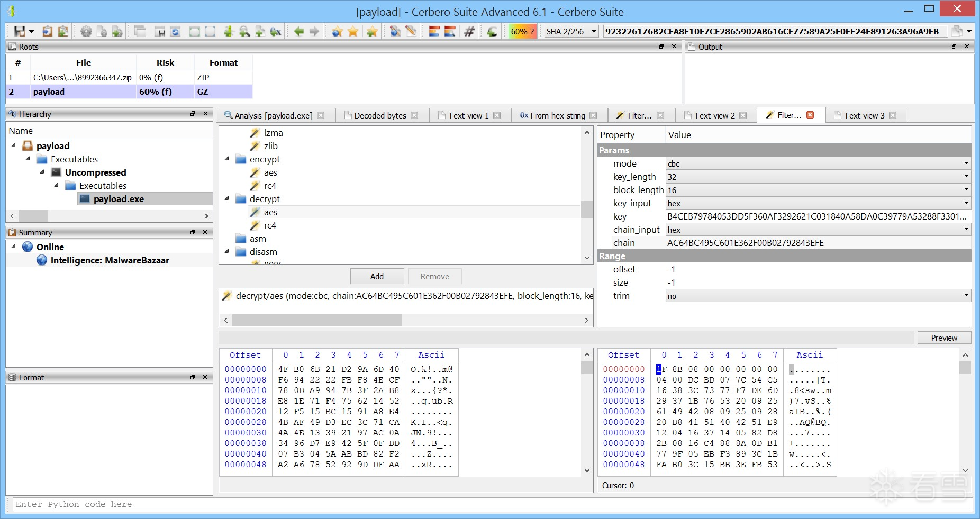
Task: Click the document with globe icon
Action: (x=395, y=31)
